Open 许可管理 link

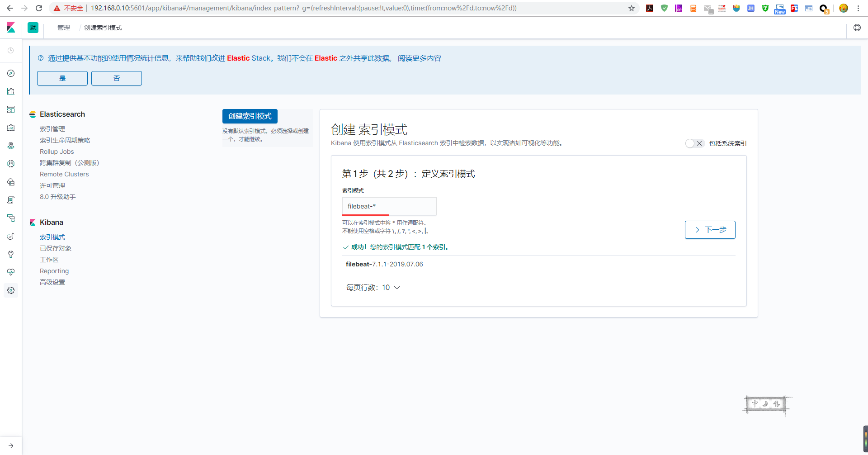pyautogui.click(x=52, y=185)
